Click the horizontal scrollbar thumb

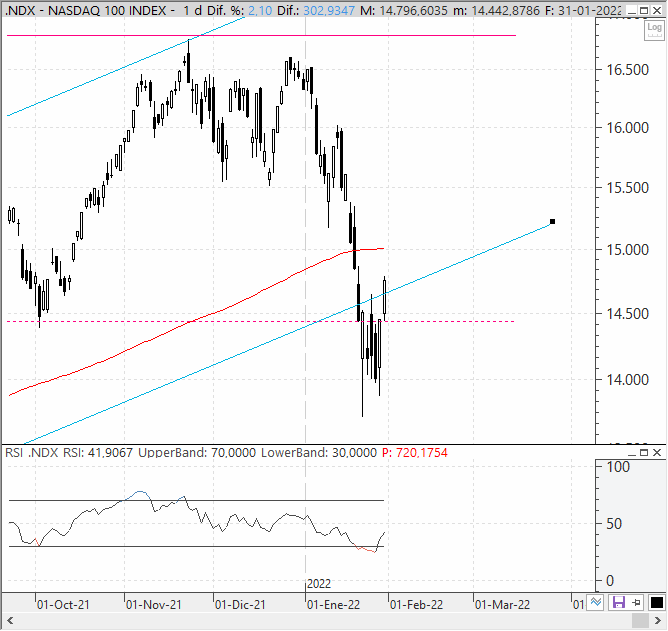[x=641, y=621]
